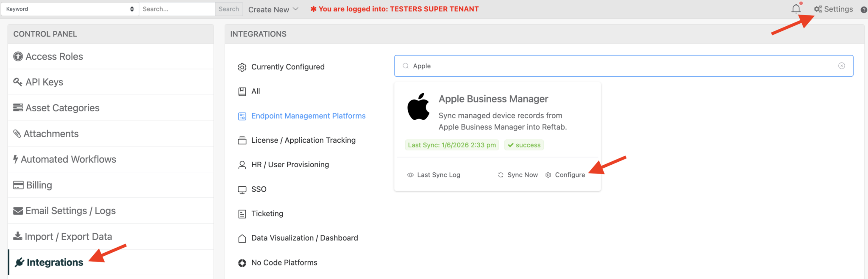Click the Settings label in top bar
Viewport: 868px width, 279px height.
838,9
